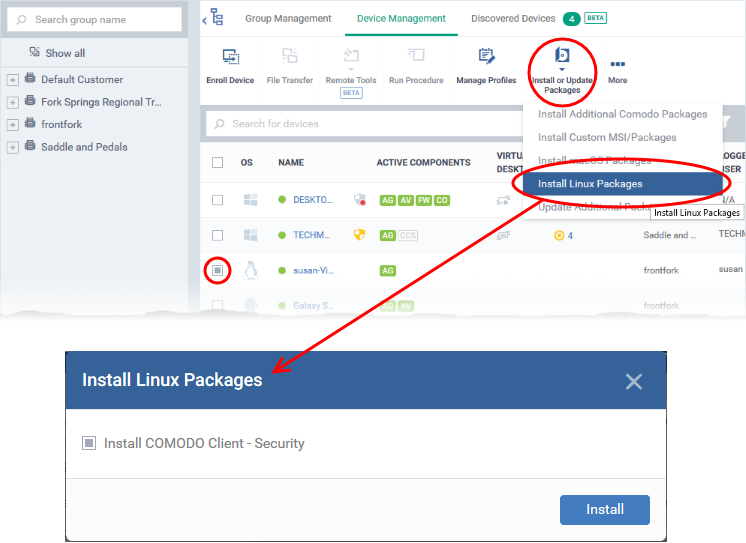Click the OS column header

pyautogui.click(x=246, y=163)
